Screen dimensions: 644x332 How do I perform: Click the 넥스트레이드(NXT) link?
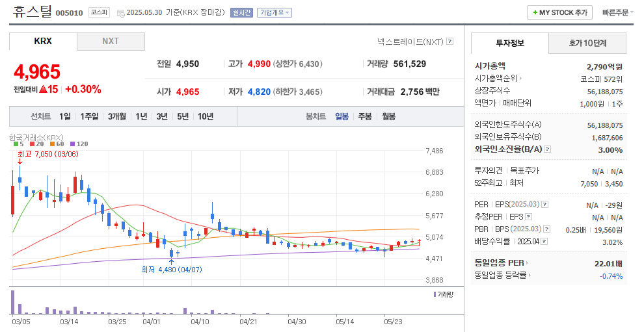point(410,42)
